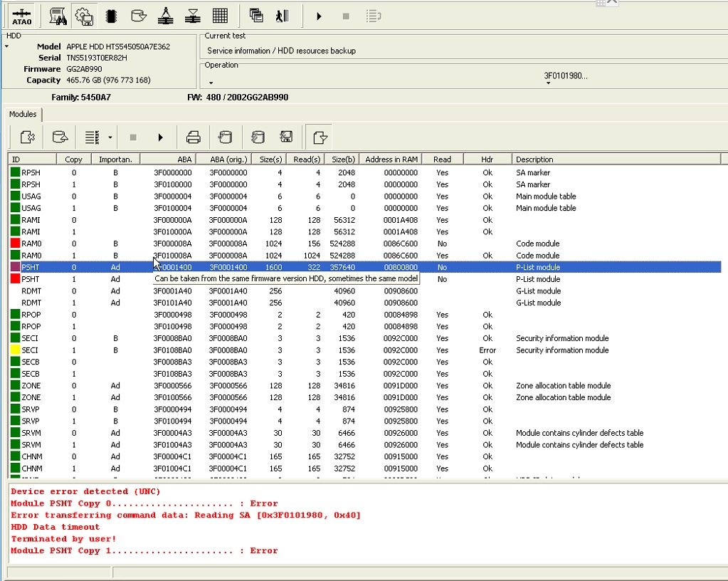Screen dimensions: 728x581
Task: Select the RDMT row with ABA 3F0101A40
Action: pyautogui.click(x=365, y=303)
